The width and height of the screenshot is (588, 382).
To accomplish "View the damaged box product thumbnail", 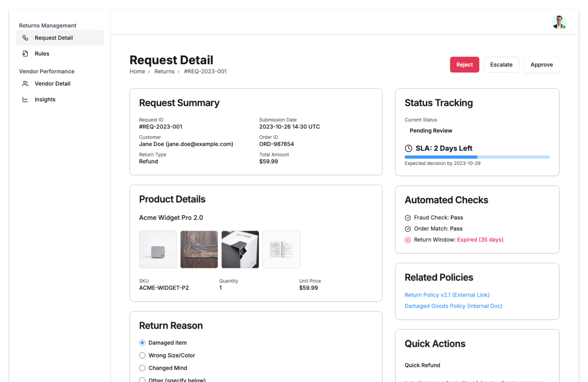I will tap(240, 249).
